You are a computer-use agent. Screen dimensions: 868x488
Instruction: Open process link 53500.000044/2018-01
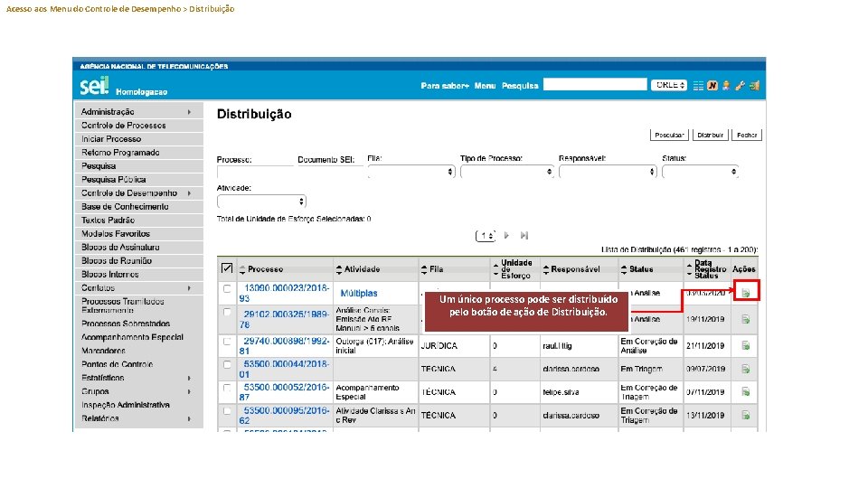pyautogui.click(x=284, y=369)
